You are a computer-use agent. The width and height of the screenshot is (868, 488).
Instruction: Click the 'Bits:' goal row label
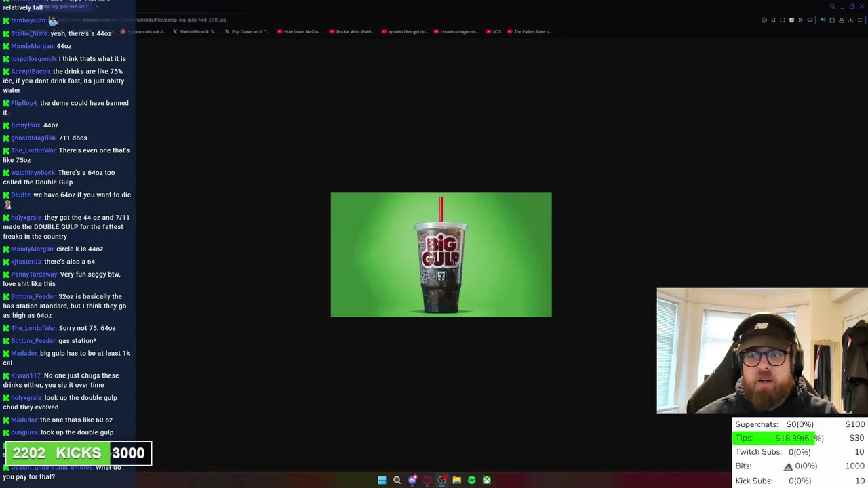pyautogui.click(x=743, y=466)
